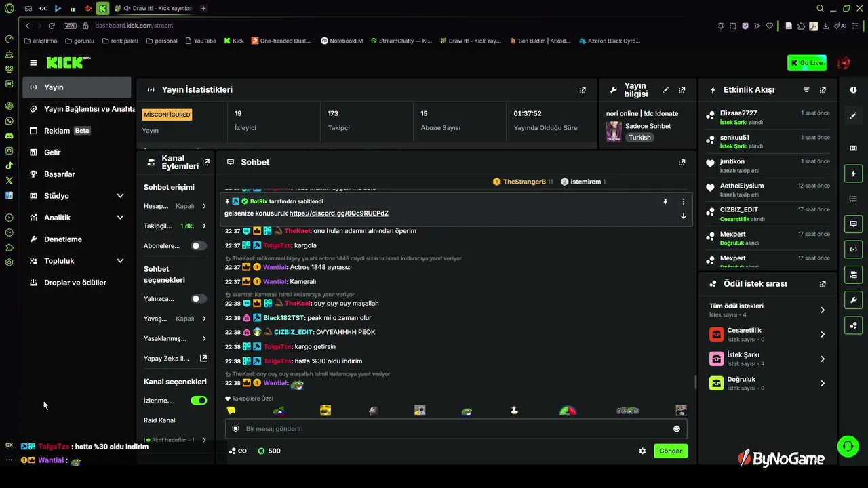
Task: Open the Discord icon in browser sidebar
Action: tap(9, 136)
